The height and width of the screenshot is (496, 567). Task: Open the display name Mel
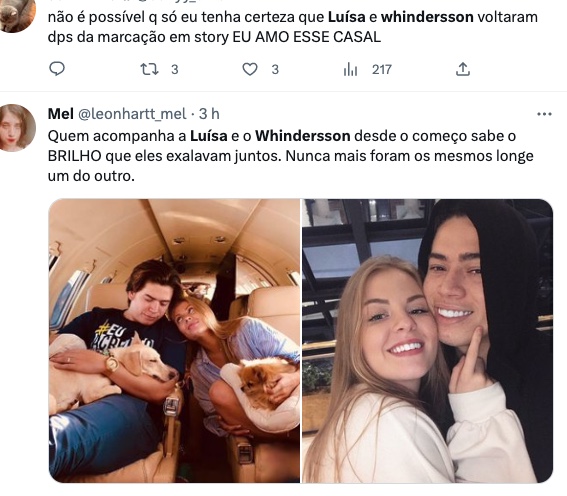tap(61, 114)
